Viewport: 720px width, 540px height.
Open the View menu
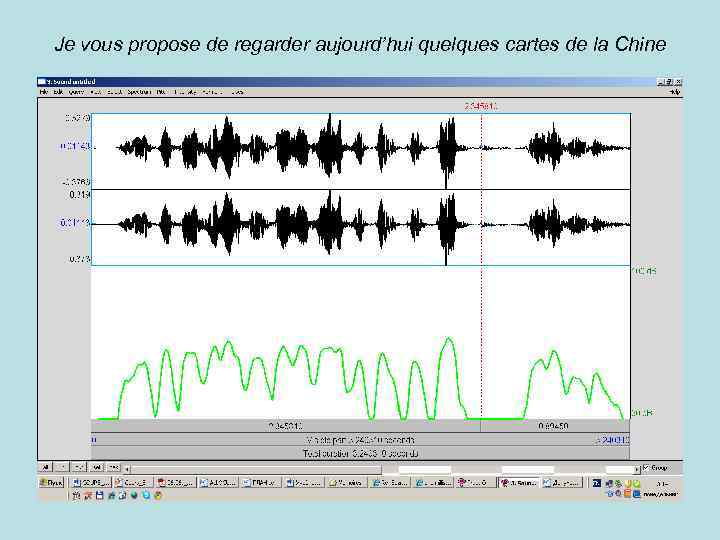(96, 92)
